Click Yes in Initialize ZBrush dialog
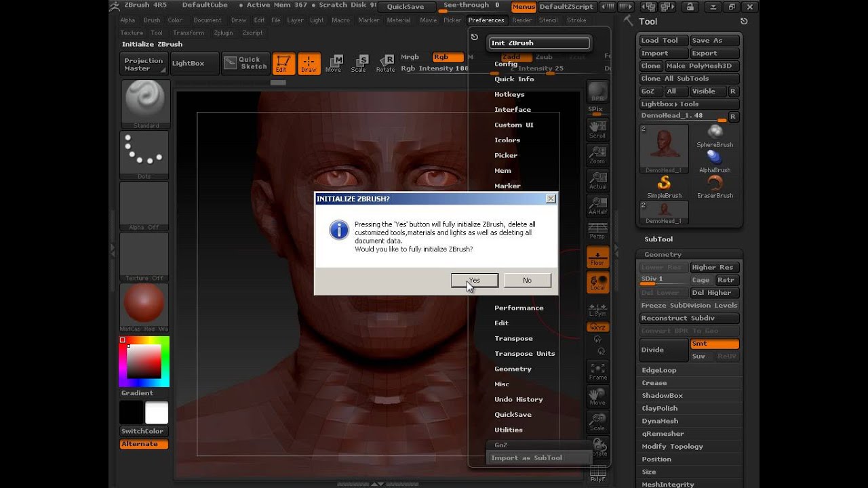This screenshot has height=488, width=868. (475, 280)
